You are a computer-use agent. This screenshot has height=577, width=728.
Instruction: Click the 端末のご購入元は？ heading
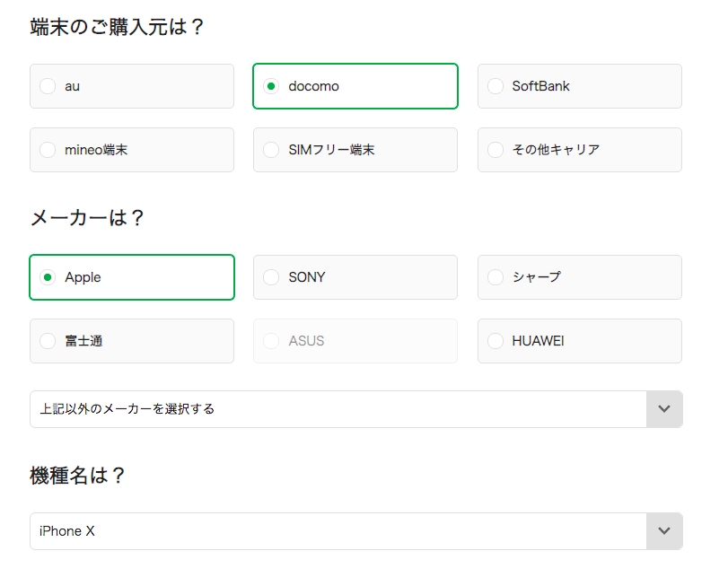point(117,27)
